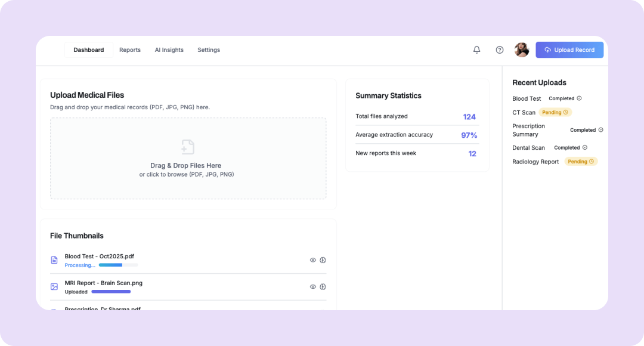Click the add-file icon in the drop zone
644x346 pixels.
(188, 147)
